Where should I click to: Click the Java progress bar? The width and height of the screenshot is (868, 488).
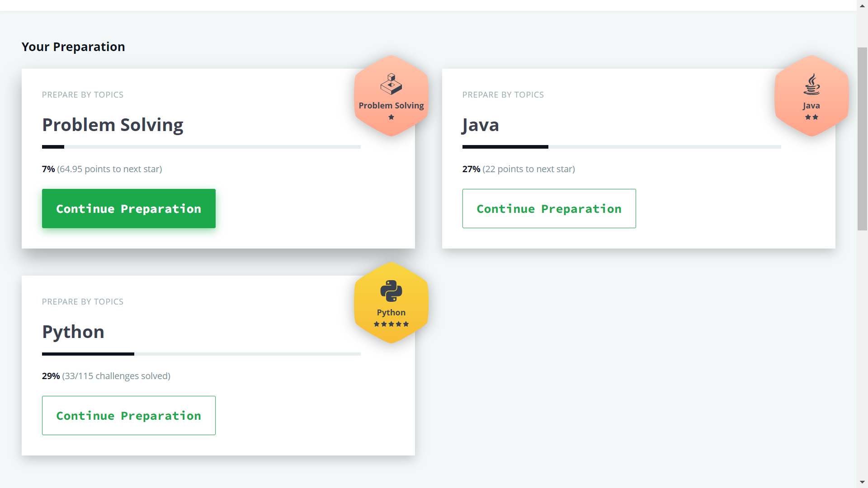click(622, 147)
